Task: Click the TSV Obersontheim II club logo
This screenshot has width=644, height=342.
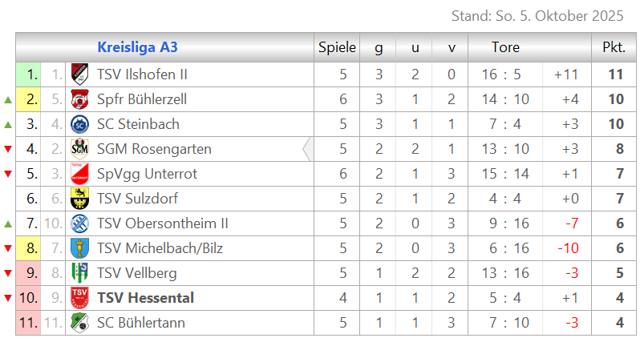Action: [x=79, y=223]
